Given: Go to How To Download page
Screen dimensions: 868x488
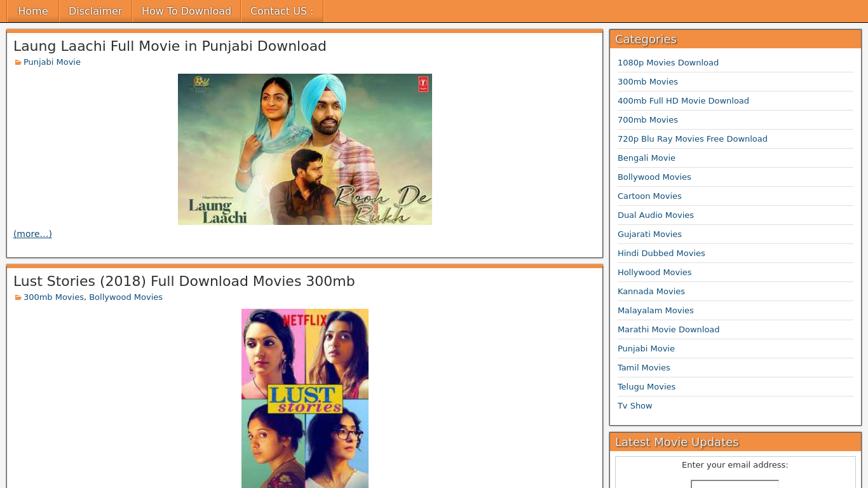Looking at the screenshot, I should [187, 11].
